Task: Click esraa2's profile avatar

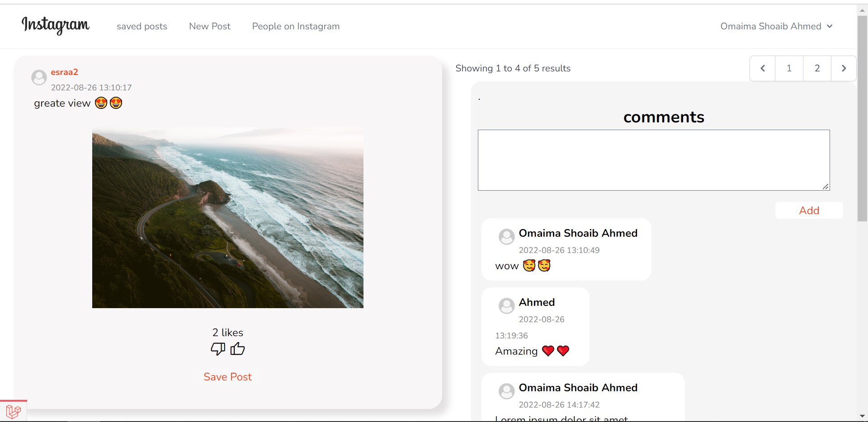Action: (x=39, y=77)
